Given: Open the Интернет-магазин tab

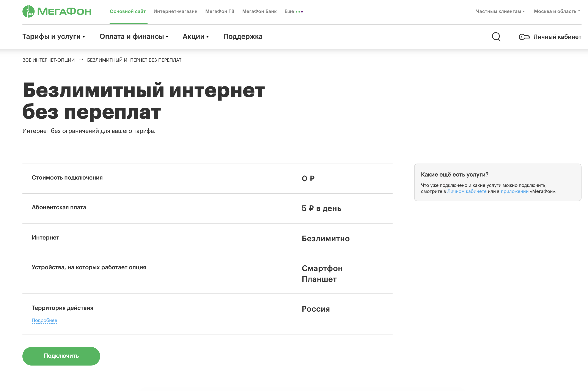Looking at the screenshot, I should pos(176,11).
